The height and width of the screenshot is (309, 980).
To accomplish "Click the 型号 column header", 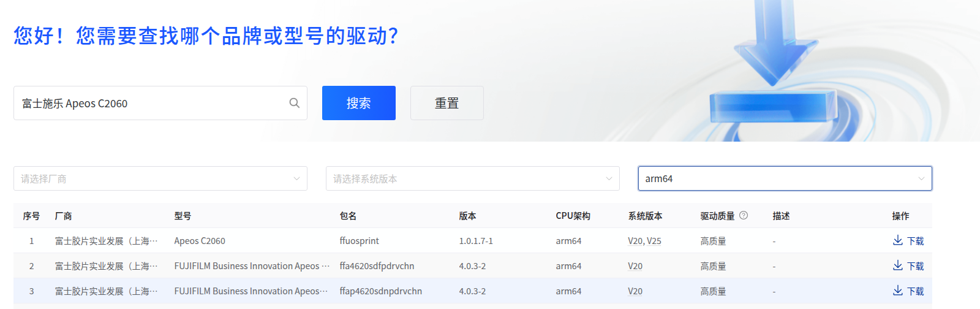I will coord(183,216).
